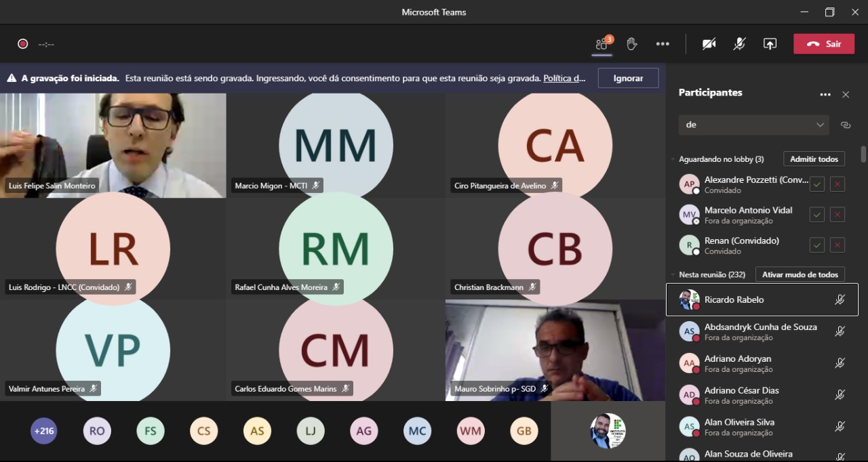The height and width of the screenshot is (462, 868).
Task: Click the Admitir todos button
Action: click(x=814, y=159)
